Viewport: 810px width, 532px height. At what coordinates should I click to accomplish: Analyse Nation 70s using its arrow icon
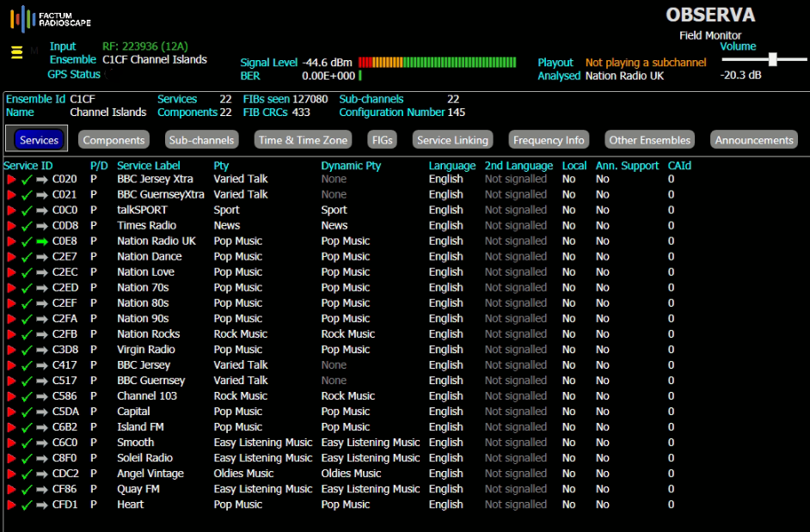(42, 288)
